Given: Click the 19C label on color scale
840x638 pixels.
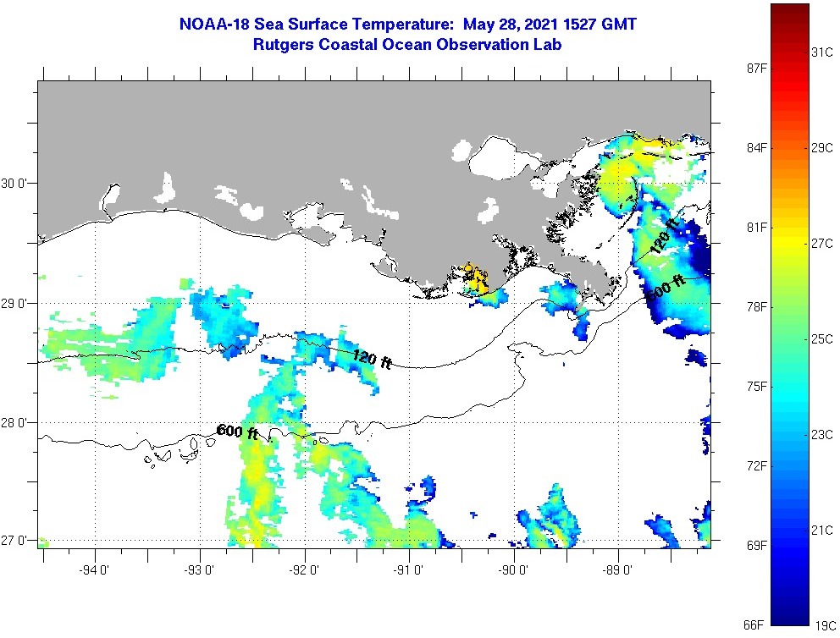Looking at the screenshot, I should pyautogui.click(x=825, y=625).
